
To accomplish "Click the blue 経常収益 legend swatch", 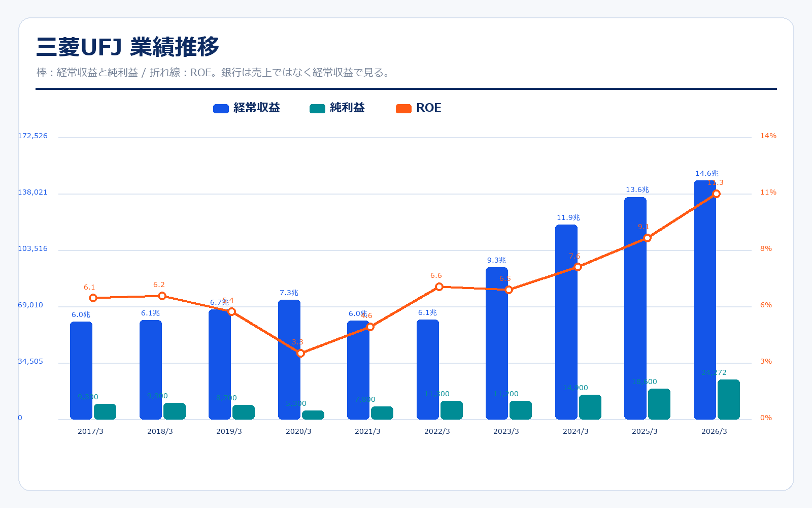I will point(221,108).
